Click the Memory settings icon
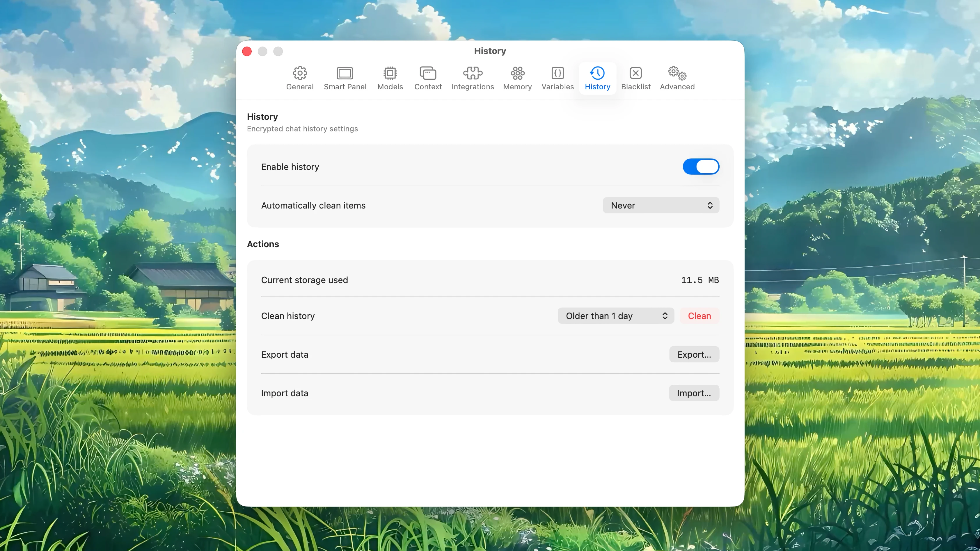 coord(517,78)
